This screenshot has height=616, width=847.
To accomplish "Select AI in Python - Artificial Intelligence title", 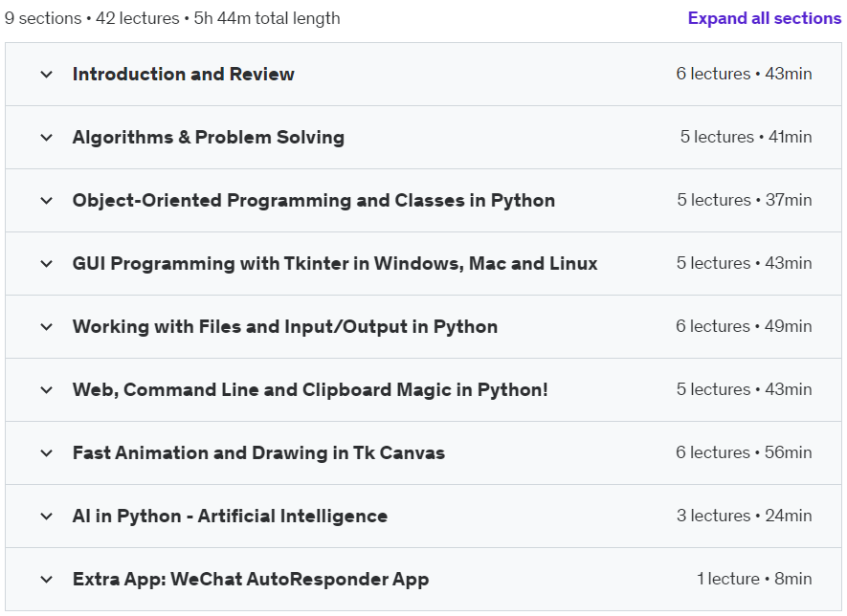I will [230, 517].
